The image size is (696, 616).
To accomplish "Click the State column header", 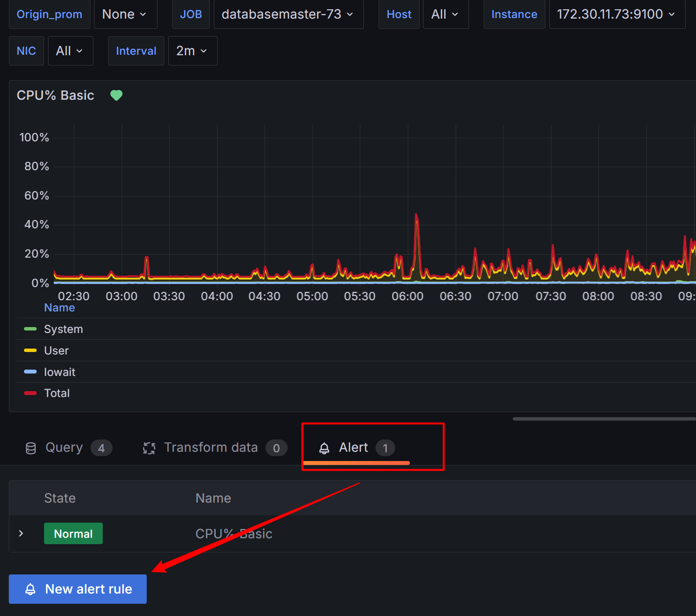I will 60,498.
